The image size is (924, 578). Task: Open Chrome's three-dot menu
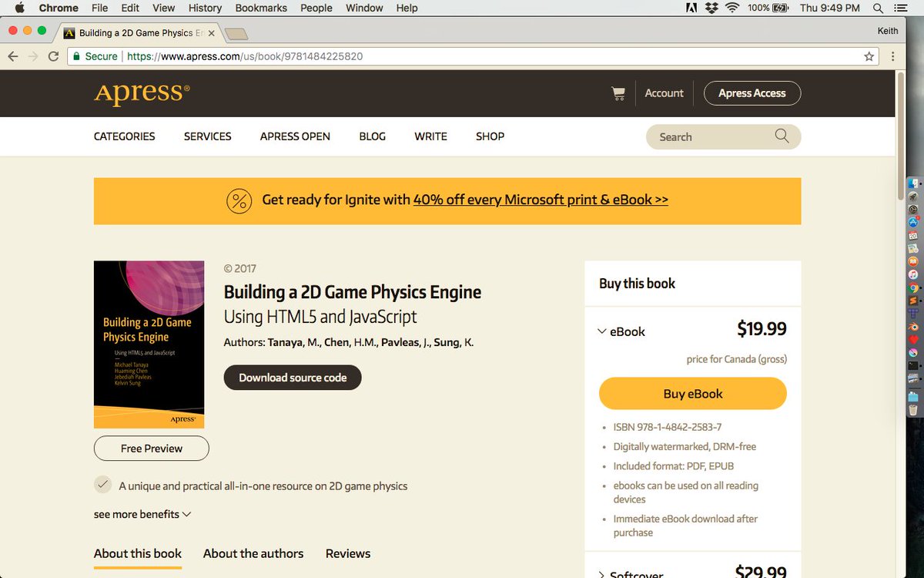point(893,56)
